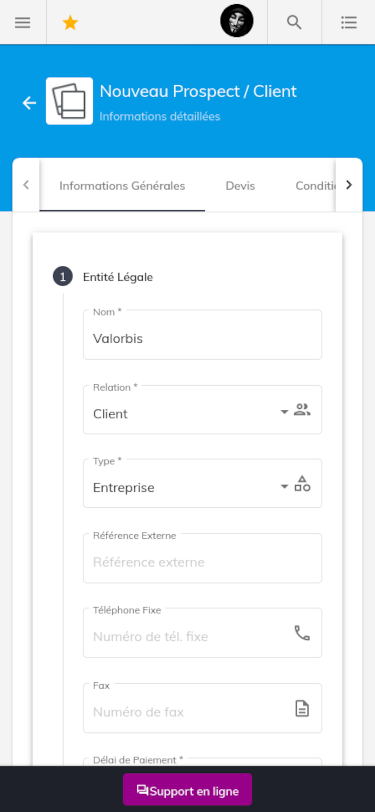The image size is (375, 812).
Task: Click the phone icon in Téléphone Fixe
Action: 302,633
